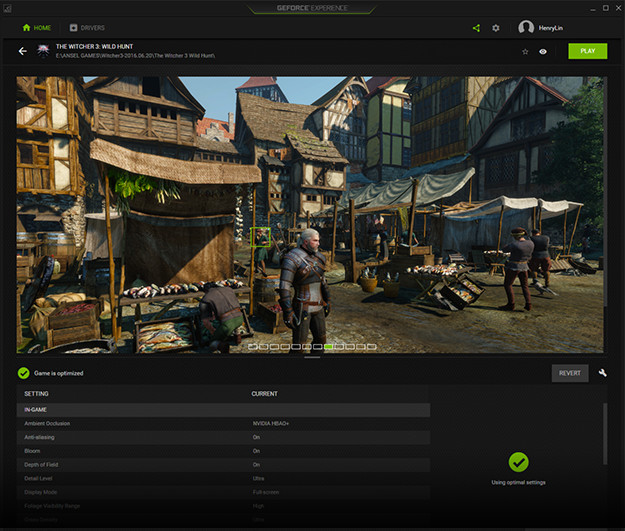Image resolution: width=625 pixels, height=531 pixels.
Task: Open custom settings wrench icon
Action: click(x=603, y=373)
